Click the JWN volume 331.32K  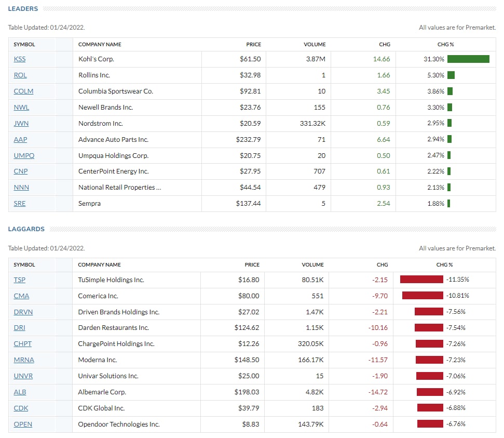(312, 124)
